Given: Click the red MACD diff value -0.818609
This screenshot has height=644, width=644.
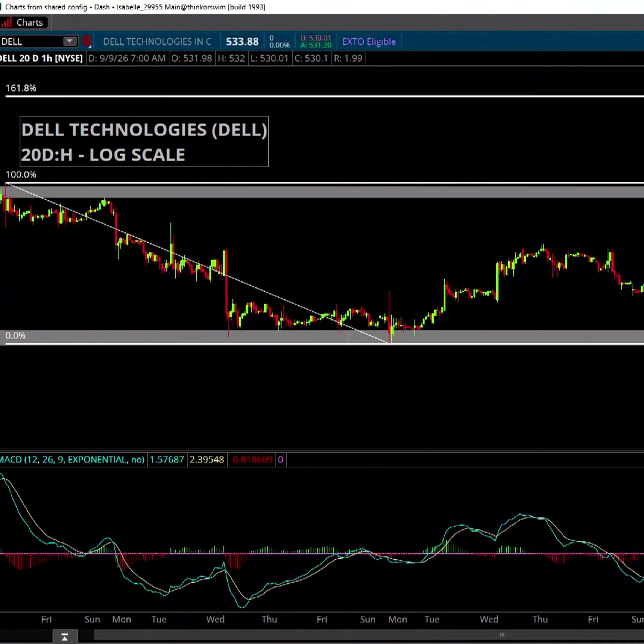Looking at the screenshot, I should pyautogui.click(x=252, y=460).
